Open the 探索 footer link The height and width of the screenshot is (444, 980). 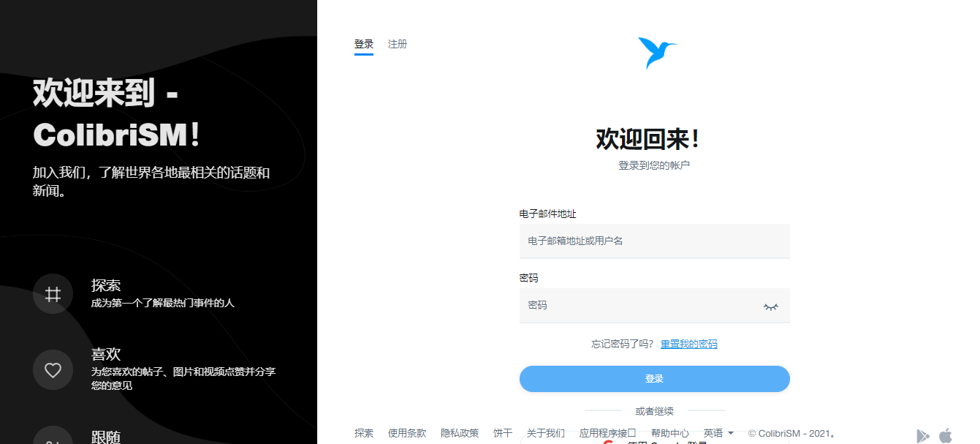(364, 433)
